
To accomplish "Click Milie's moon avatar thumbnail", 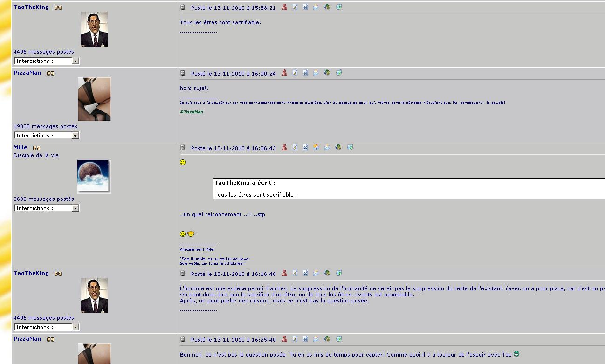I will [94, 177].
